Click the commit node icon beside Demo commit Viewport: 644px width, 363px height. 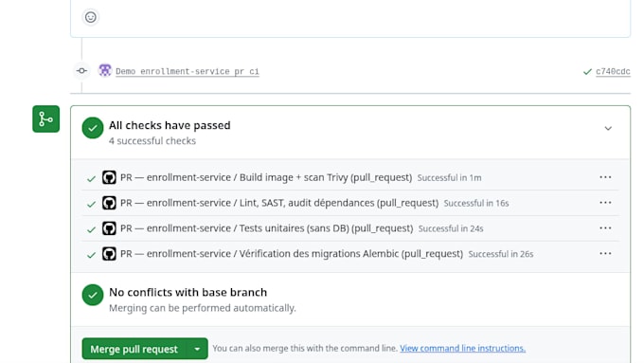pyautogui.click(x=81, y=71)
